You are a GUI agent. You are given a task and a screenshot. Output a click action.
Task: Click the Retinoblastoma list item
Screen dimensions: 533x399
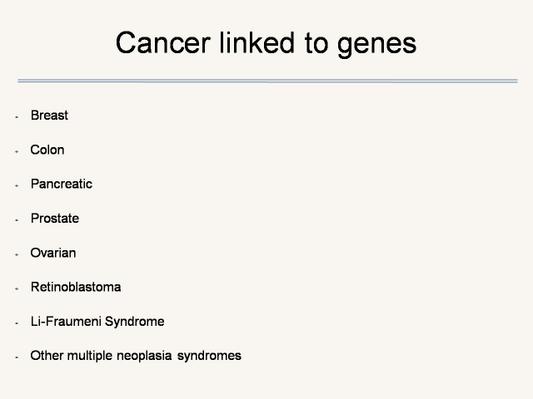click(x=76, y=287)
